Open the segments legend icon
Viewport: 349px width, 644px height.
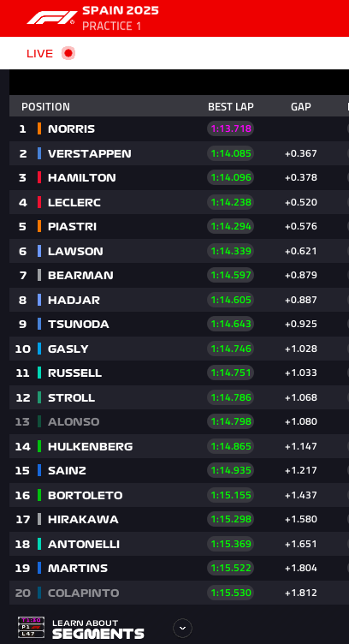tap(31, 628)
